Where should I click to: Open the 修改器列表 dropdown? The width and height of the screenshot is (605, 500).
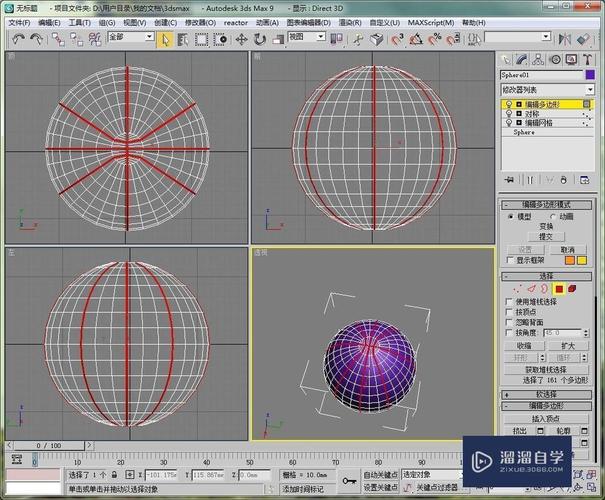[x=548, y=88]
